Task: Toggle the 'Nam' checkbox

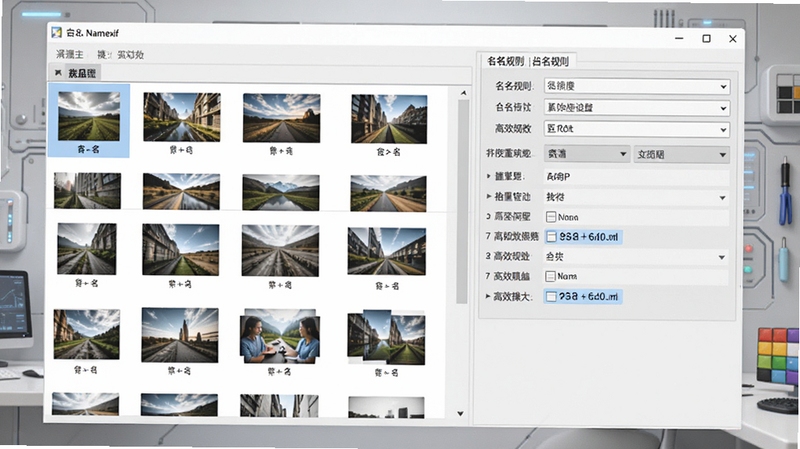Action: 551,277
